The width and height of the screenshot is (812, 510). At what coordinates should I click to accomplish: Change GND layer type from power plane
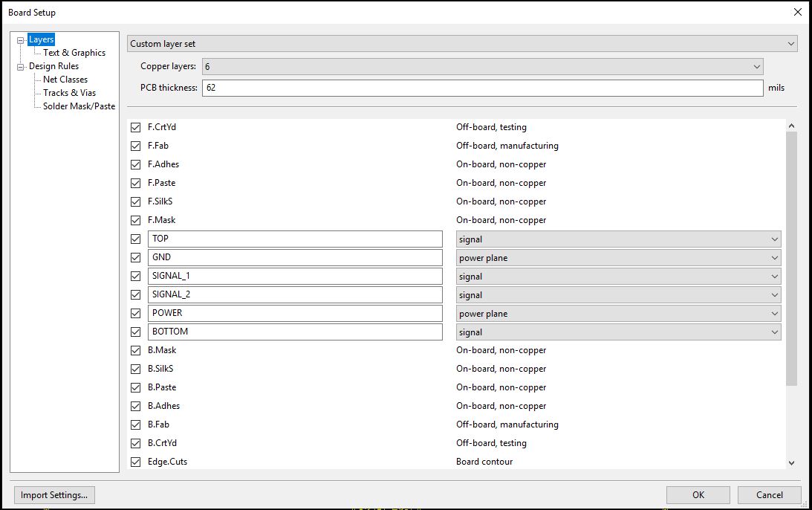618,258
